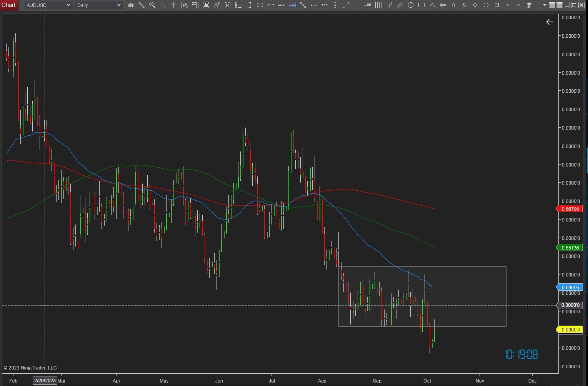This screenshot has height=386, width=588.
Task: Click the © 2023 NinjaTrader, LLC text
Action: point(30,368)
